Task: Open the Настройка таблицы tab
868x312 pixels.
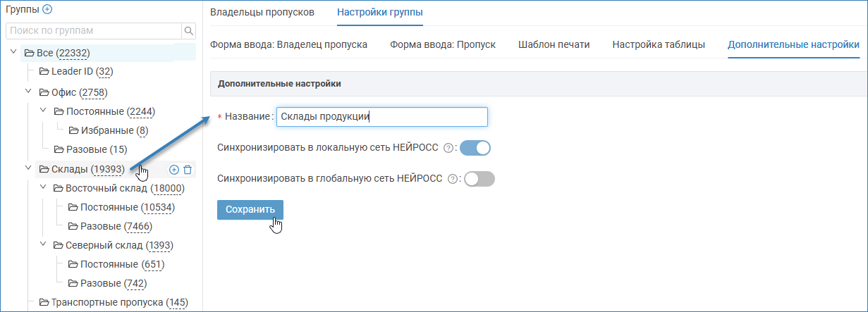Action: [x=658, y=44]
